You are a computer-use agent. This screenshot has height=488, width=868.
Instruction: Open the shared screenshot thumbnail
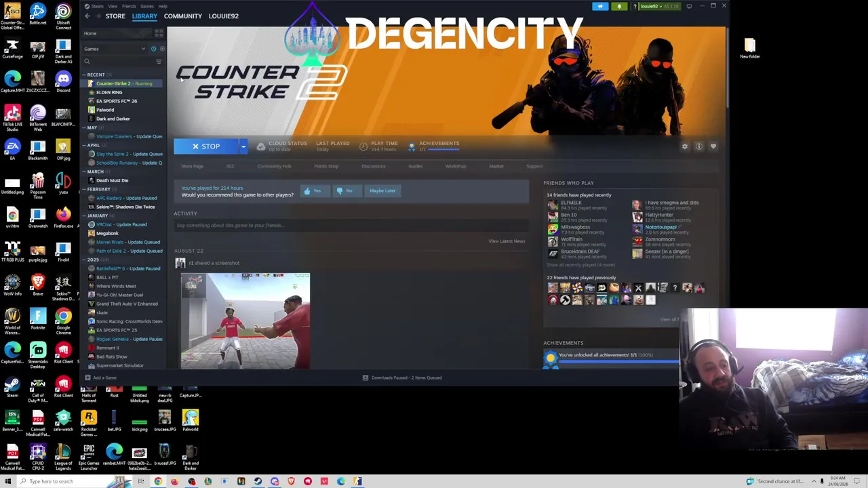[x=245, y=321]
